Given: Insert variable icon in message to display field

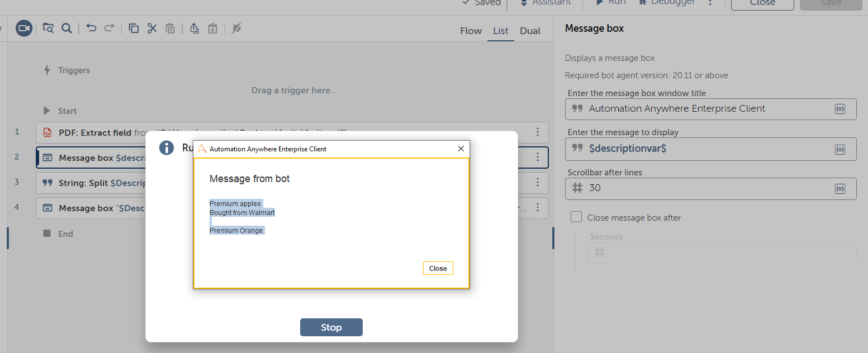Looking at the screenshot, I should click(840, 149).
